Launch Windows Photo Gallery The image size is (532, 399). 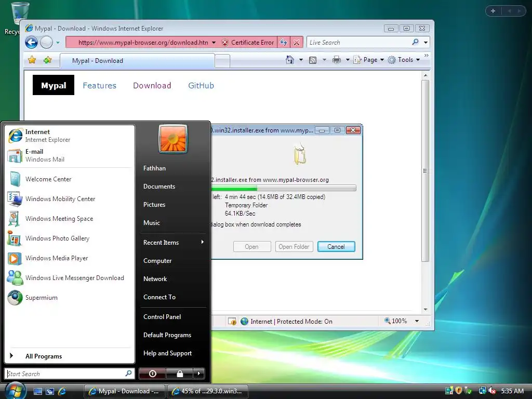[69, 238]
